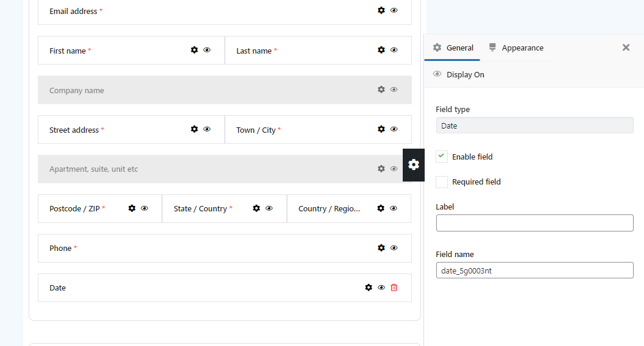The height and width of the screenshot is (346, 644).
Task: Open the Field type Date dropdown
Action: (x=534, y=125)
